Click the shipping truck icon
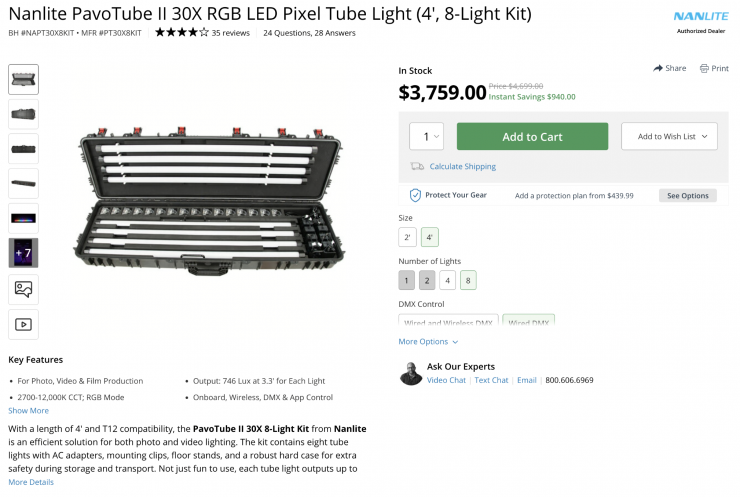Viewport: 740px width, 497px height. coord(417,166)
